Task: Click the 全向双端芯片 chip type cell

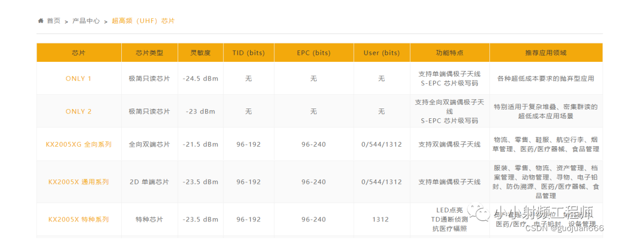Action: pos(149,145)
